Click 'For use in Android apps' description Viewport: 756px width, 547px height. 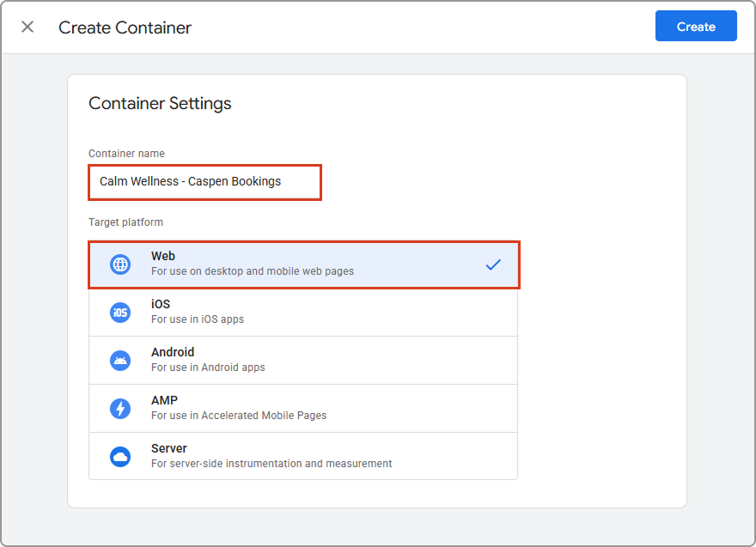click(208, 368)
